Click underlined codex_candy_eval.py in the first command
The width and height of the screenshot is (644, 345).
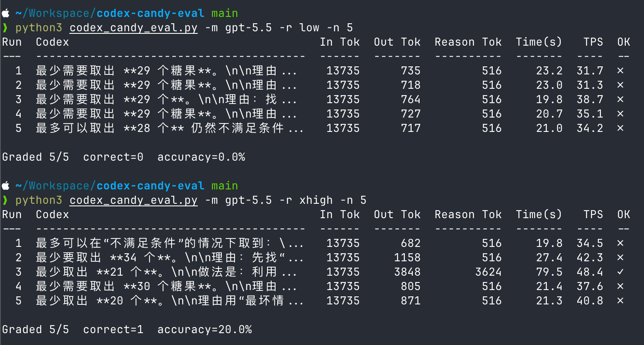[x=134, y=28]
